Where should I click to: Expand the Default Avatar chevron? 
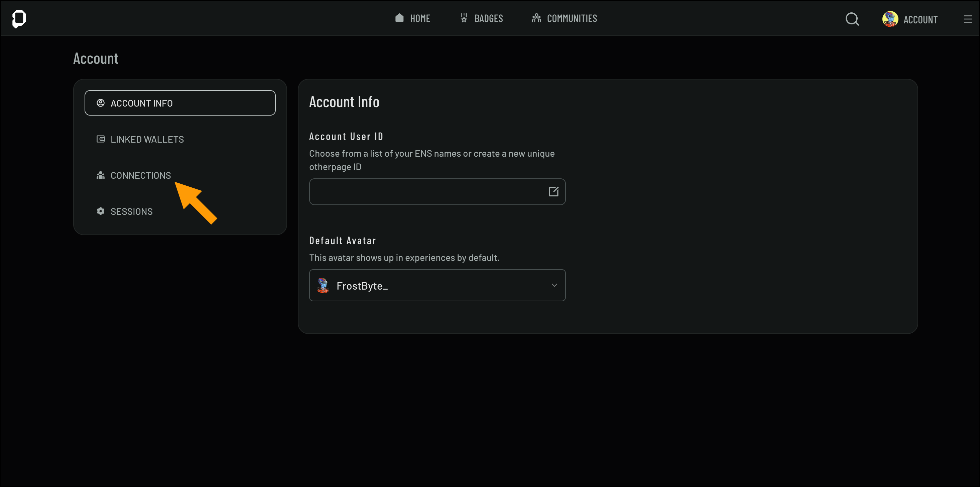pyautogui.click(x=554, y=286)
